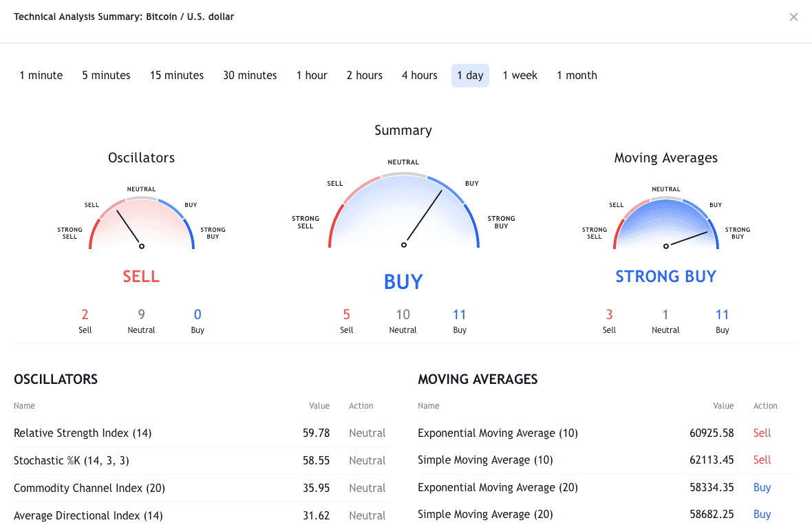
Task: Select the 1 minute timeframe
Action: coord(41,76)
